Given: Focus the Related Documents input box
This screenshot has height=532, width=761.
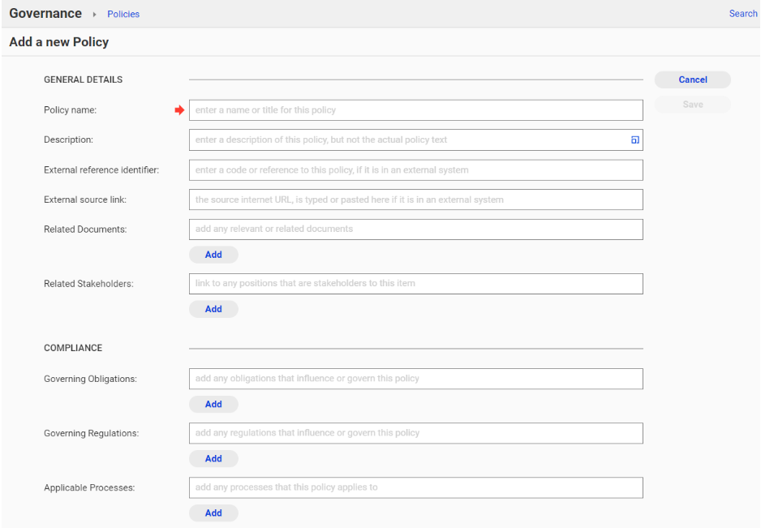Looking at the screenshot, I should click(415, 229).
